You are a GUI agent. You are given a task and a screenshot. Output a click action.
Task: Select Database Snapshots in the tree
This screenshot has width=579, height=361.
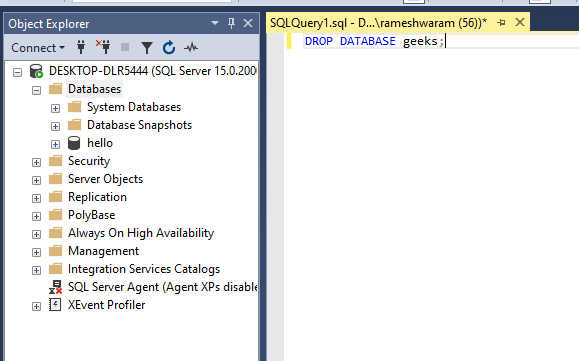139,125
